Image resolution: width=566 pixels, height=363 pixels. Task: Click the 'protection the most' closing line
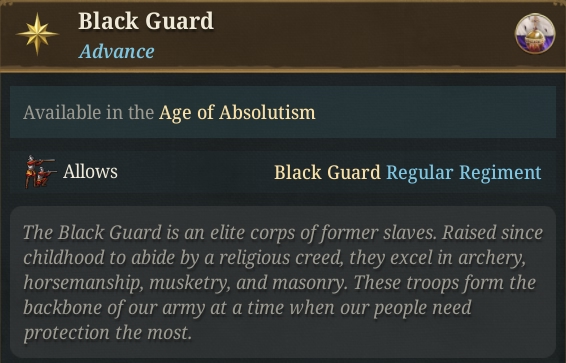click(107, 332)
